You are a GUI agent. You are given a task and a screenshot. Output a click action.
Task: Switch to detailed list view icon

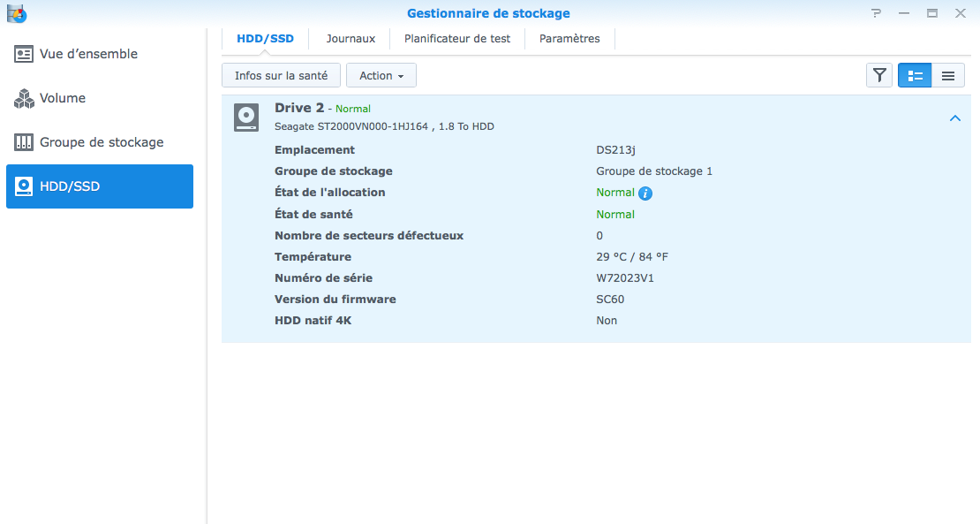point(915,76)
